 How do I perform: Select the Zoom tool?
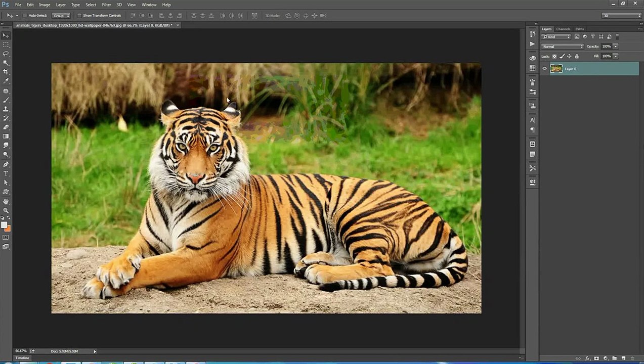[6, 210]
